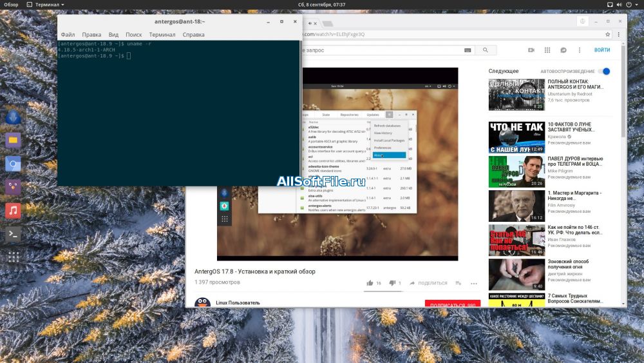Click the volume icon in top bar
Screen dimensions: 644x363
(620, 5)
